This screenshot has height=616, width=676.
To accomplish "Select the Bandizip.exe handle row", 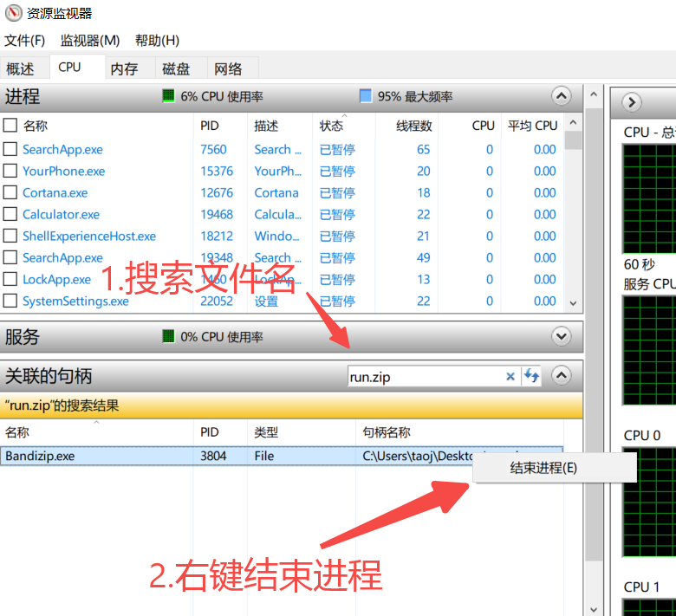I will (x=282, y=456).
